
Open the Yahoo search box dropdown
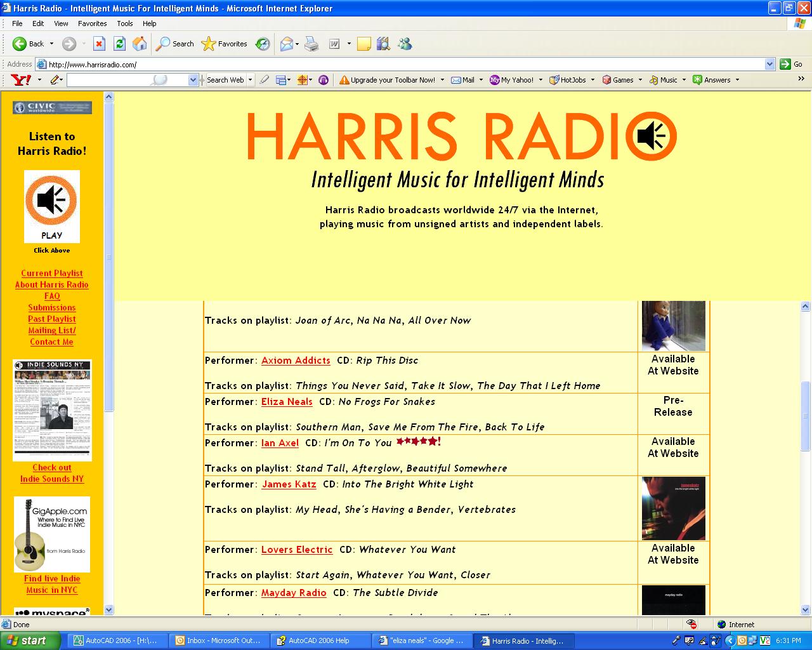pos(193,80)
